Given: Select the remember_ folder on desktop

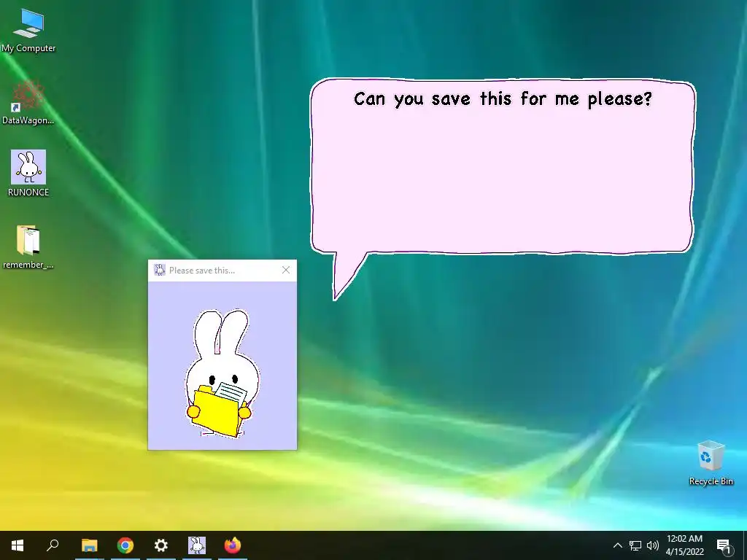Looking at the screenshot, I should 28,246.
